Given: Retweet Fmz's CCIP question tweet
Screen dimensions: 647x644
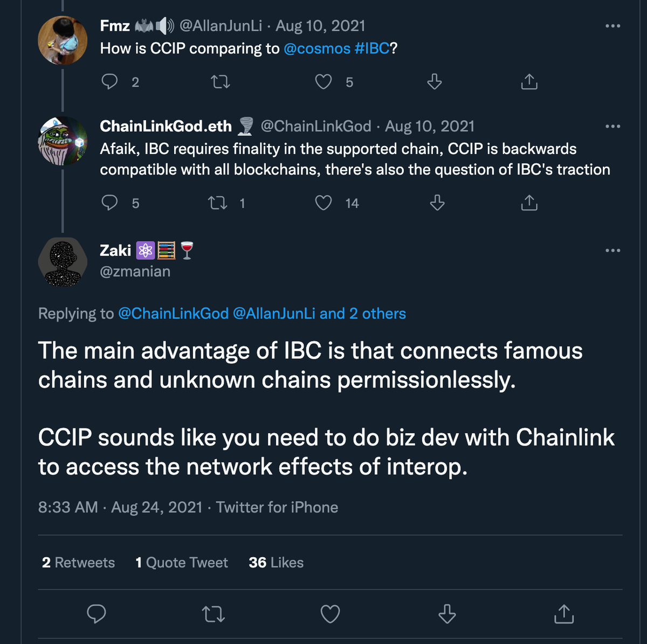Looking at the screenshot, I should coord(220,82).
